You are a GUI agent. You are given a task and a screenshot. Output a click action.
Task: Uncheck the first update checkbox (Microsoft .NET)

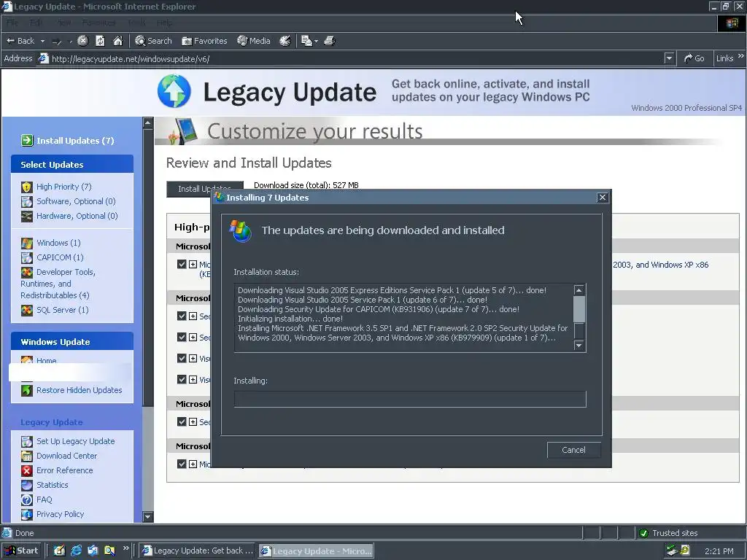click(182, 264)
